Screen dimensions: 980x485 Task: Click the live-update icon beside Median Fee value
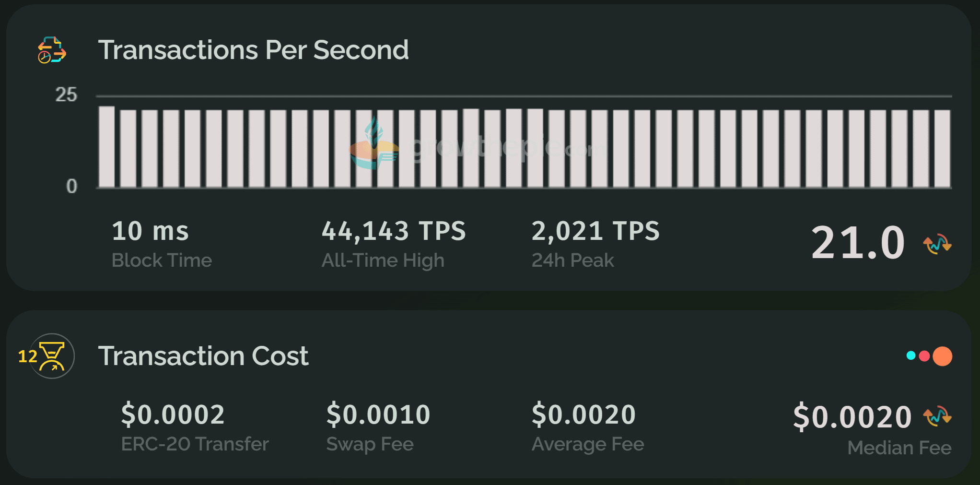pyautogui.click(x=937, y=416)
